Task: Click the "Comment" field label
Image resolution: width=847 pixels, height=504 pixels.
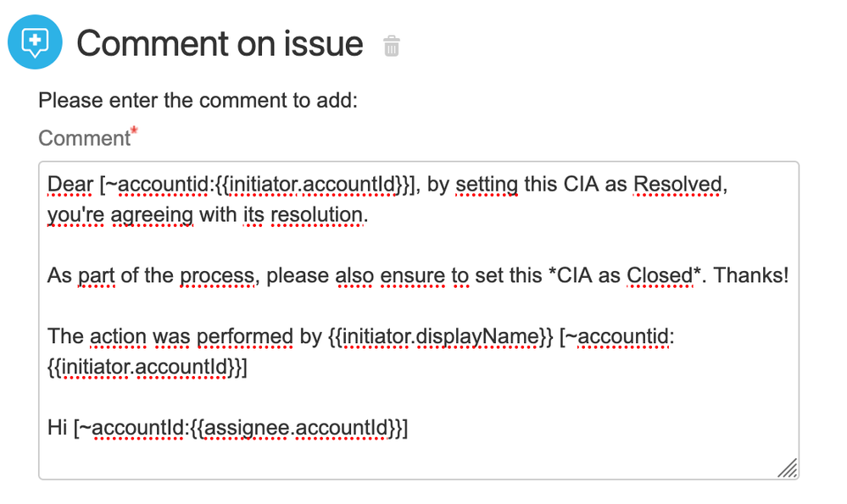Action: [x=84, y=138]
